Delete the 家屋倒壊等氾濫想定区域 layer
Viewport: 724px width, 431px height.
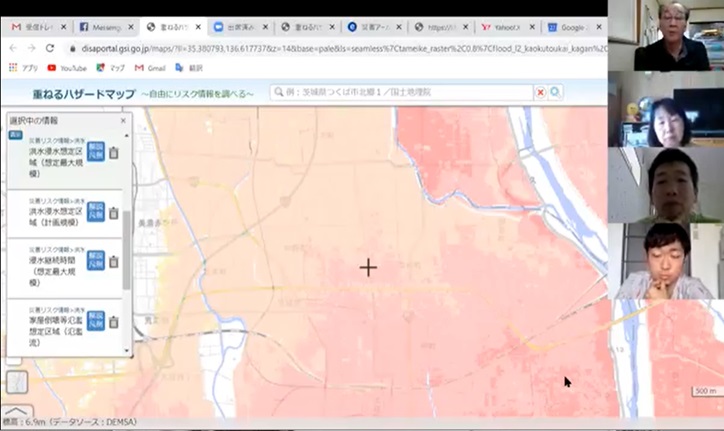click(x=114, y=322)
